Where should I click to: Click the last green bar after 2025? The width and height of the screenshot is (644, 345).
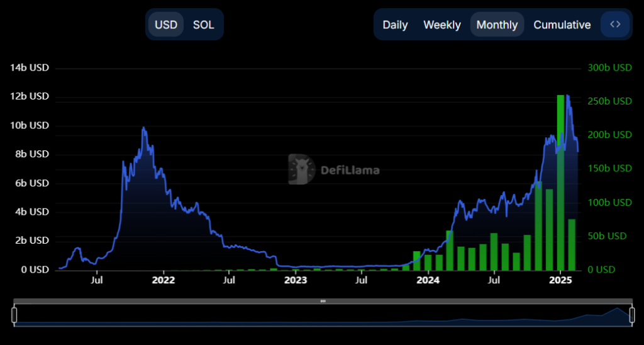(x=572, y=245)
